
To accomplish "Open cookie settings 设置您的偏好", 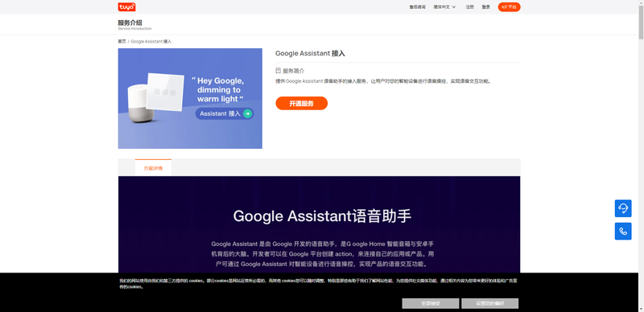I will (490, 303).
